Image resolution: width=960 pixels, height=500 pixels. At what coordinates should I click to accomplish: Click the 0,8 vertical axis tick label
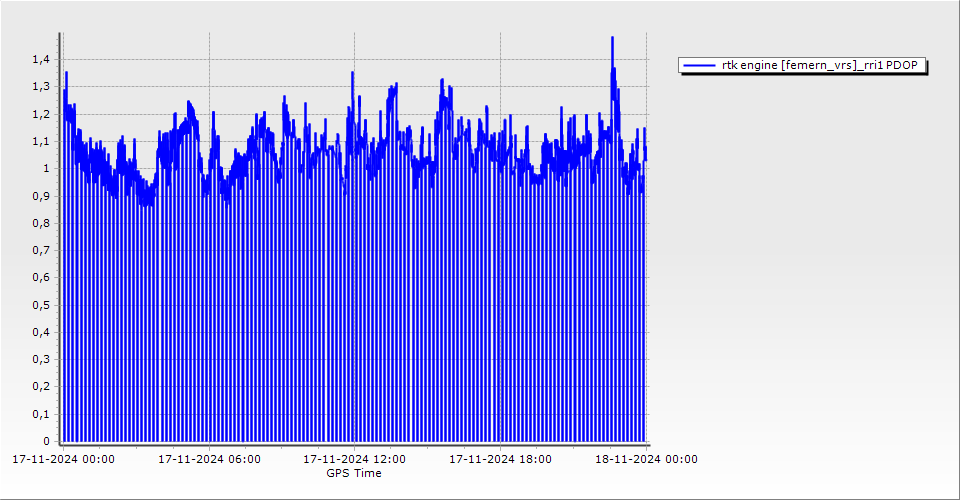39,223
